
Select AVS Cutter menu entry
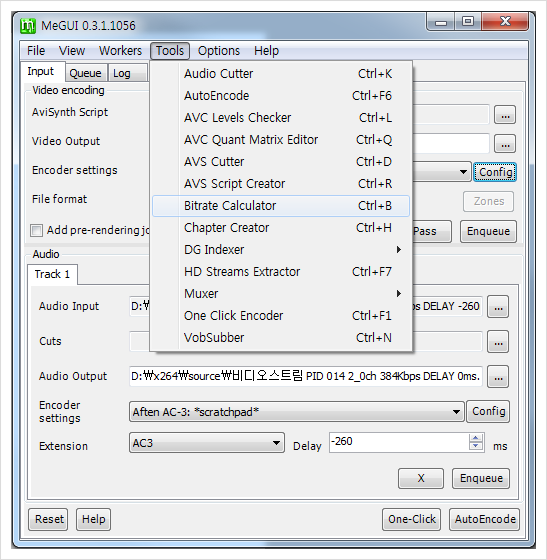281,162
